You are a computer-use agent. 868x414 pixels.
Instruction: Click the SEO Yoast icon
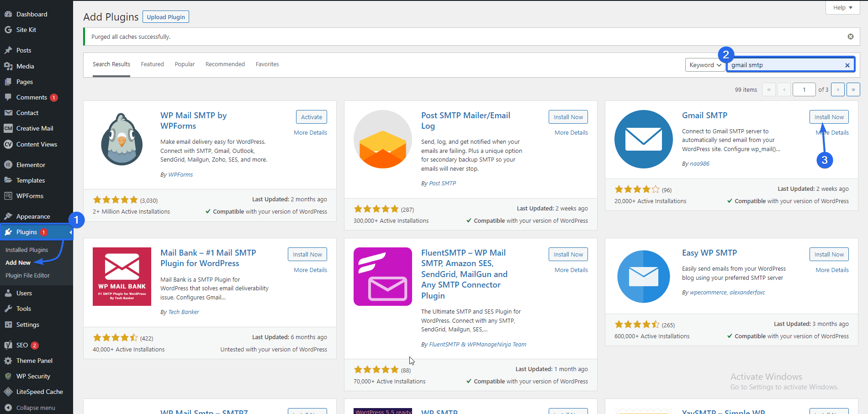point(8,345)
